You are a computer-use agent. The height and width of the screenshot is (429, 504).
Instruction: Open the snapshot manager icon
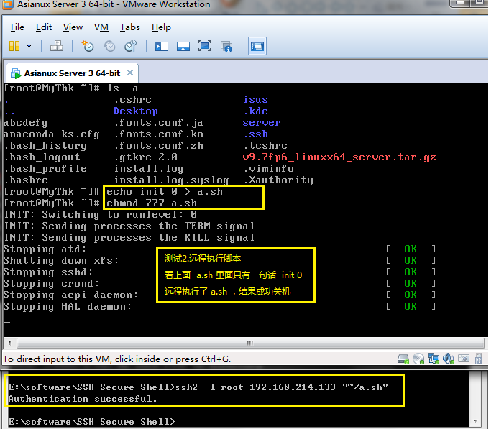pyautogui.click(x=131, y=46)
